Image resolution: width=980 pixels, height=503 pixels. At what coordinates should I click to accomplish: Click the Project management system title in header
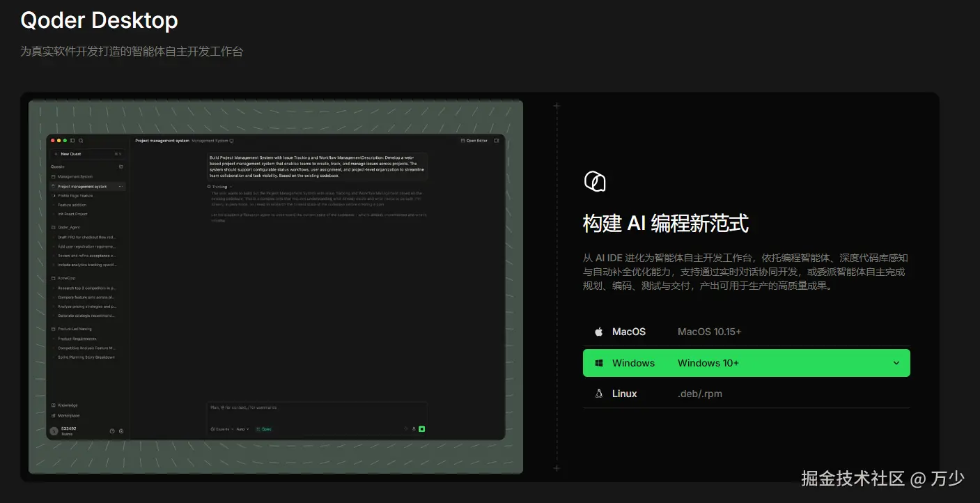[x=162, y=141]
